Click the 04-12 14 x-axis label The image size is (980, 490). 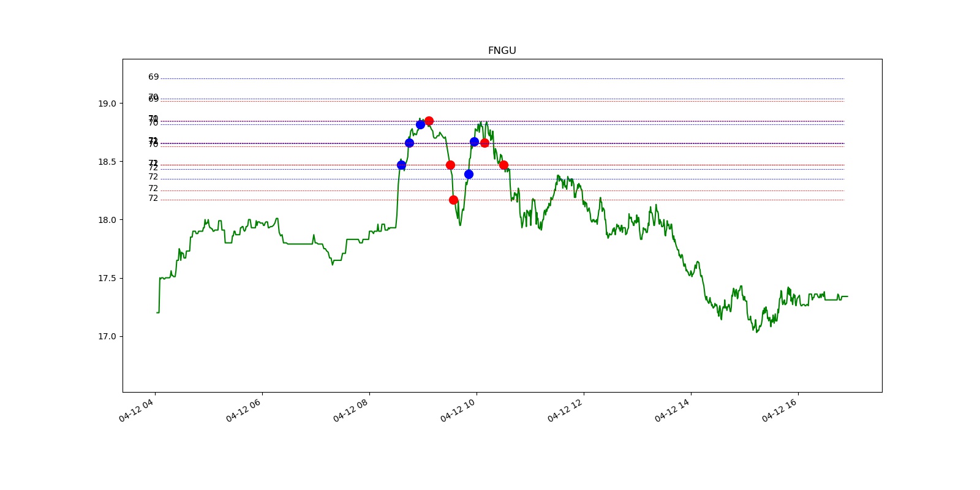click(672, 410)
